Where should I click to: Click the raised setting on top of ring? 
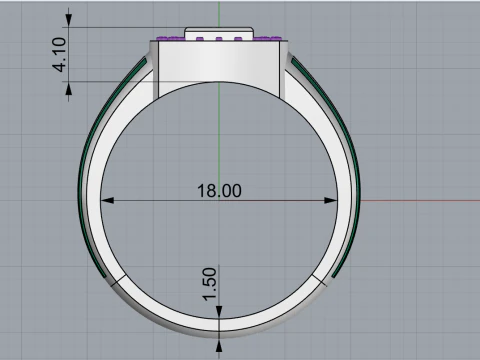(x=219, y=34)
